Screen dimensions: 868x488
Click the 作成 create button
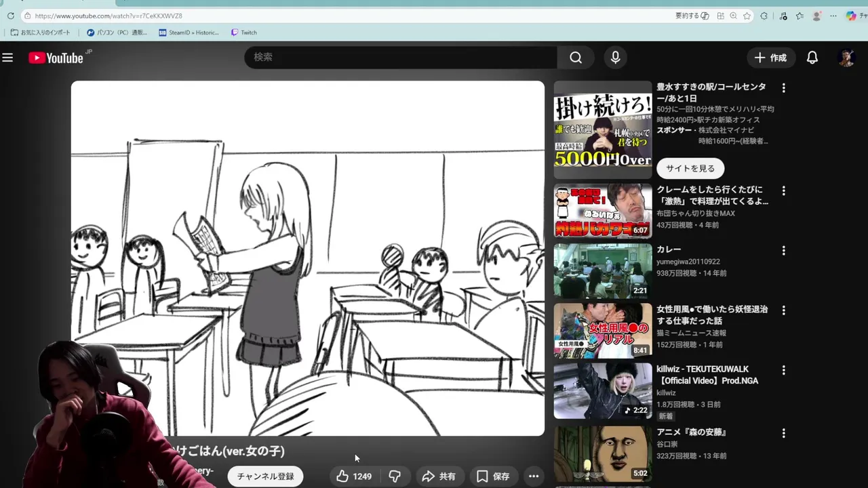point(770,58)
